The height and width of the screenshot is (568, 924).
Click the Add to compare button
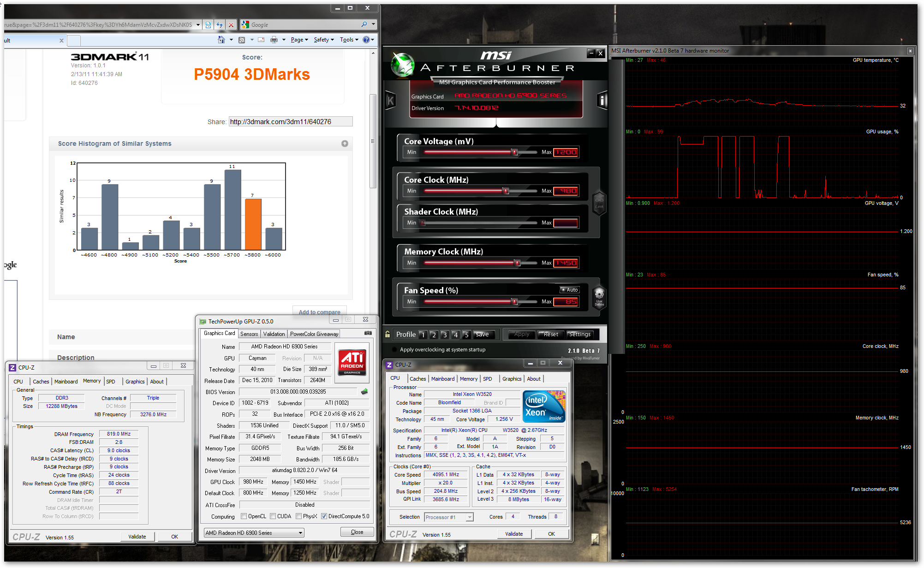pos(319,311)
